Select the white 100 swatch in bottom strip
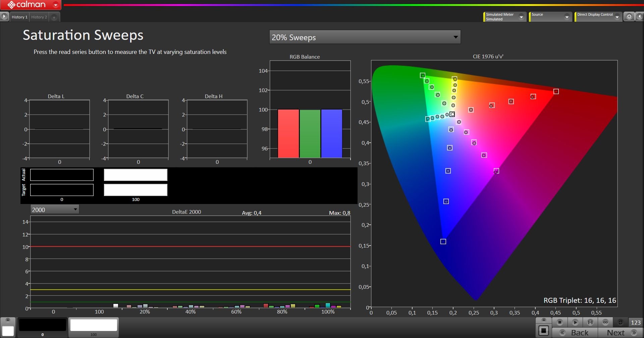The width and height of the screenshot is (644, 338). [x=94, y=326]
